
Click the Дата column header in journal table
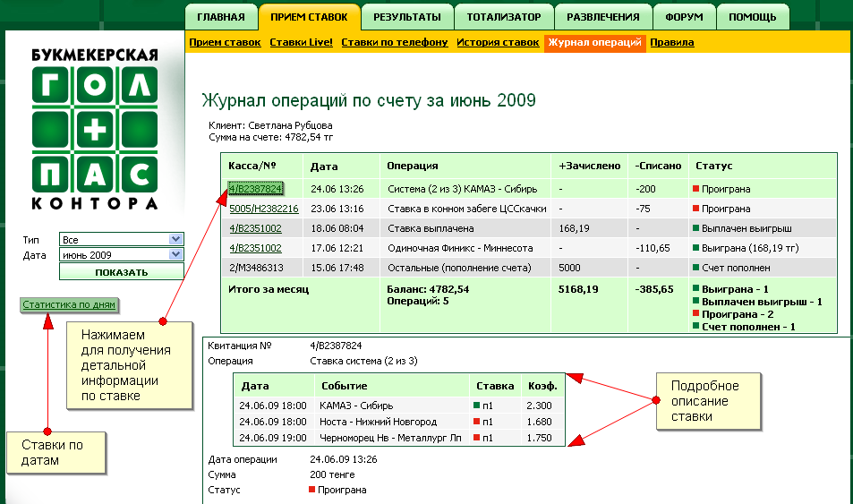[x=324, y=167]
